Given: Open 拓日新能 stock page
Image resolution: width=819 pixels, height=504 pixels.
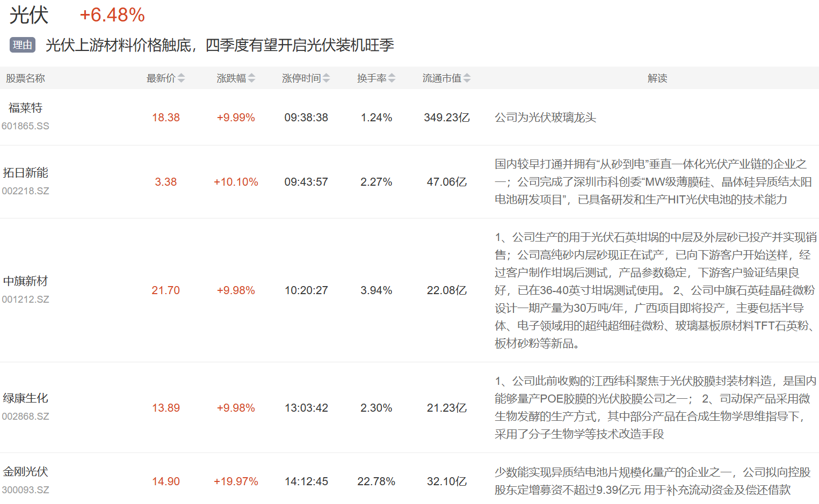Looking at the screenshot, I should (x=25, y=173).
